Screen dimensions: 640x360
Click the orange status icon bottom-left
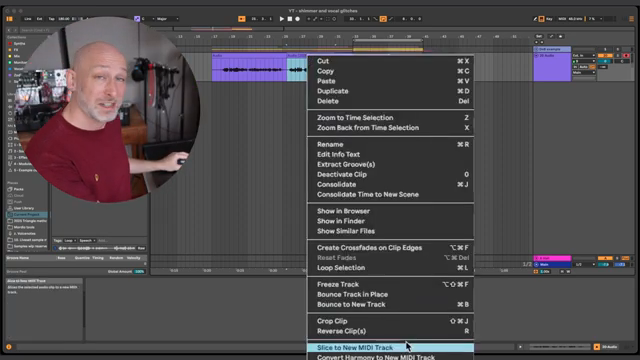pyautogui.click(x=9, y=347)
